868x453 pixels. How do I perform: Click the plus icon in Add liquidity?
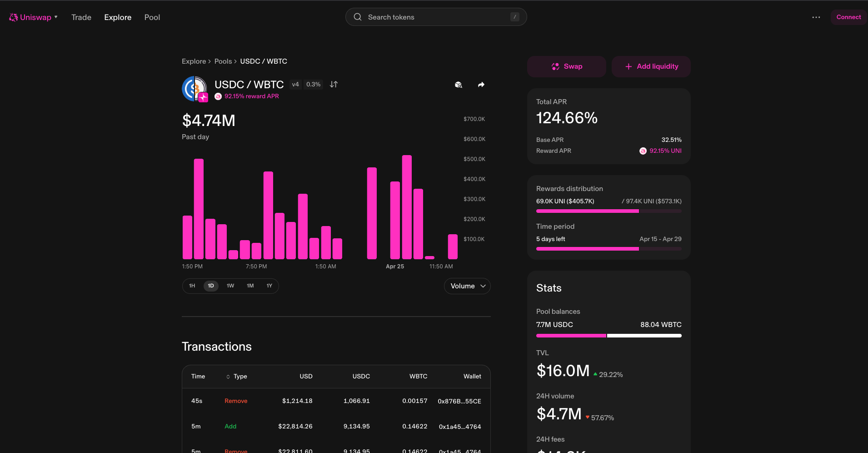click(x=629, y=66)
